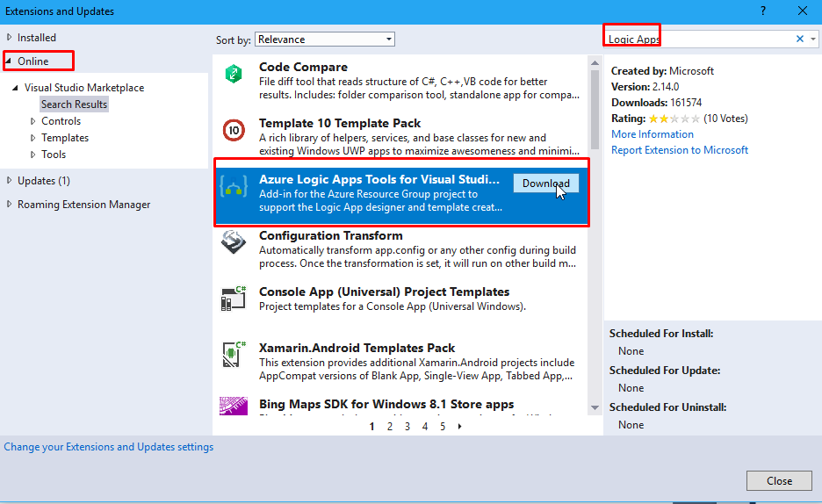Viewport: 822px width, 504px height.
Task: Collapse the Visual Studio Marketplace node
Action: pos(15,88)
